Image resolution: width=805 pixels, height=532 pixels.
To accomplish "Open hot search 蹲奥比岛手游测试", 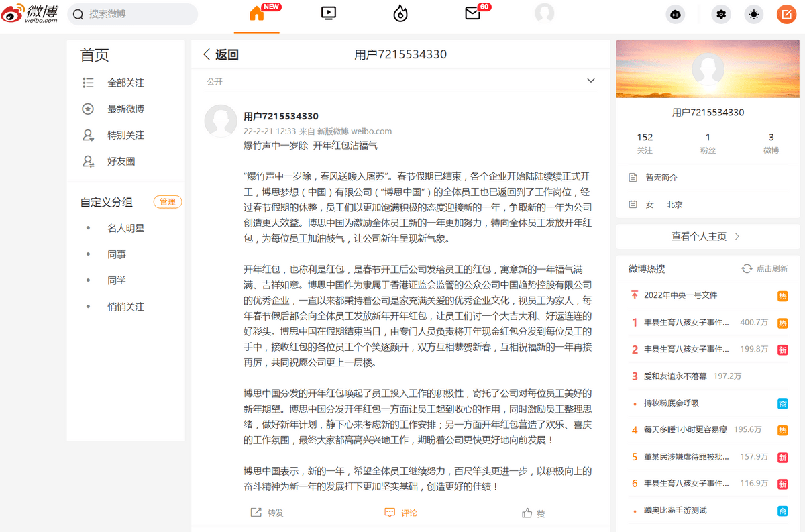I will point(676,511).
